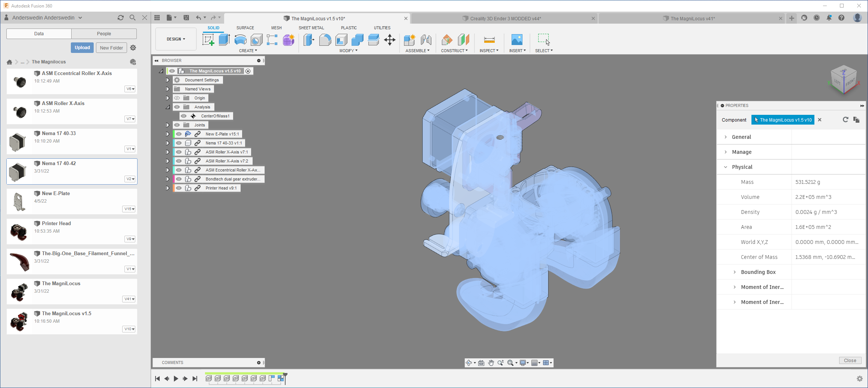
Task: Select the Offset Plane construct tool
Action: tap(447, 39)
